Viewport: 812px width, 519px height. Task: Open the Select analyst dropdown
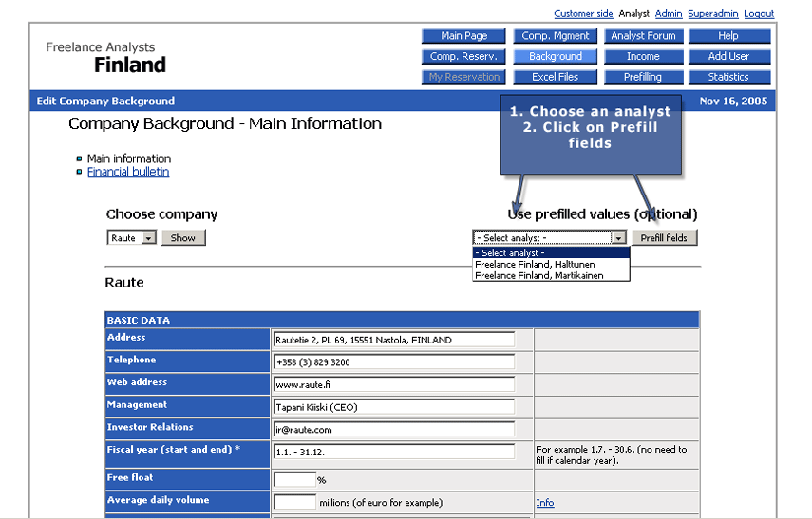tap(550, 237)
